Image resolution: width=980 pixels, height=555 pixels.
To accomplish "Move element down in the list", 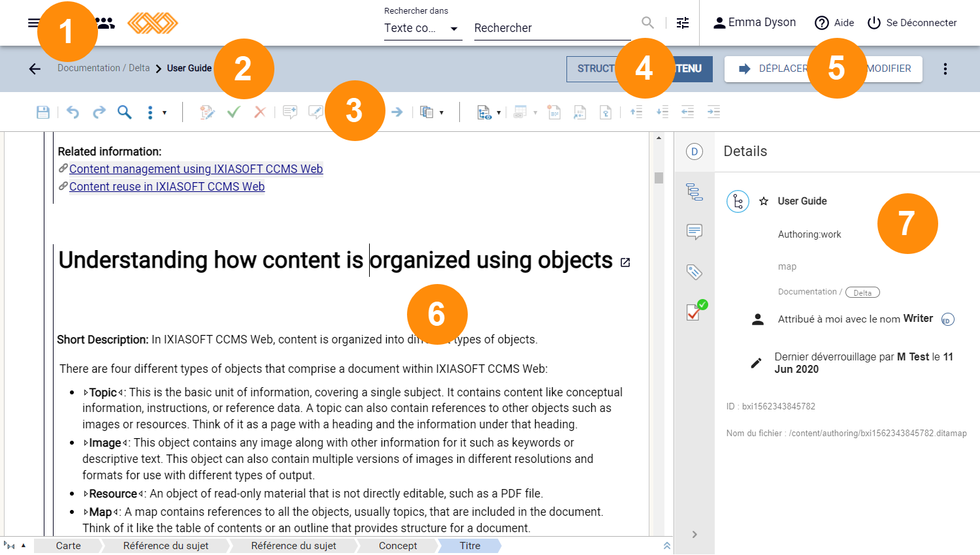I will click(x=662, y=112).
